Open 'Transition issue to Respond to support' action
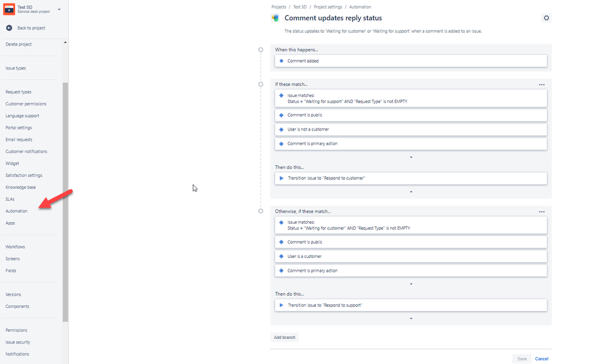609x364 pixels. pos(411,305)
